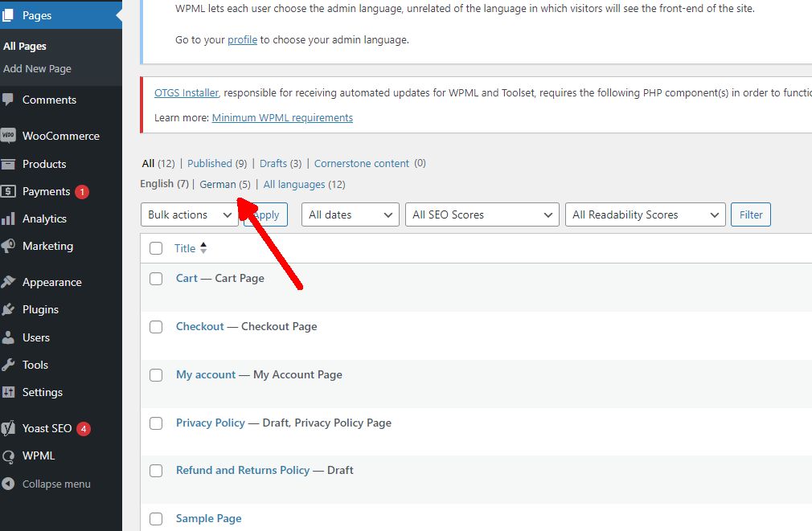Viewport: 812px width, 531px height.
Task: Show pages in All languages
Action: (x=294, y=184)
